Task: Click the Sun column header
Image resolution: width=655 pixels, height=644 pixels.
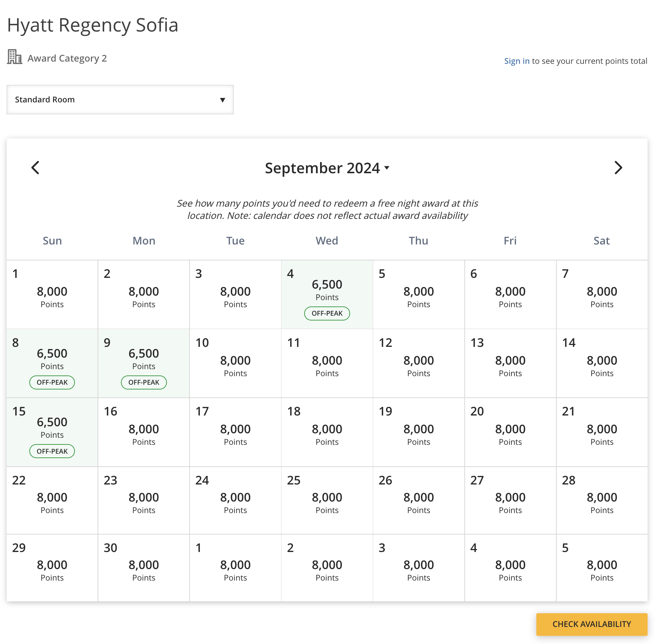Action: coord(52,241)
